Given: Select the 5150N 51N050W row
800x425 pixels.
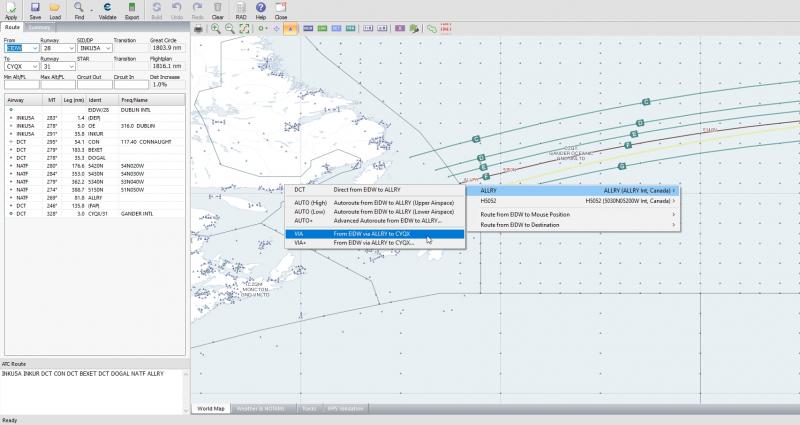Looking at the screenshot, I should coord(95,190).
